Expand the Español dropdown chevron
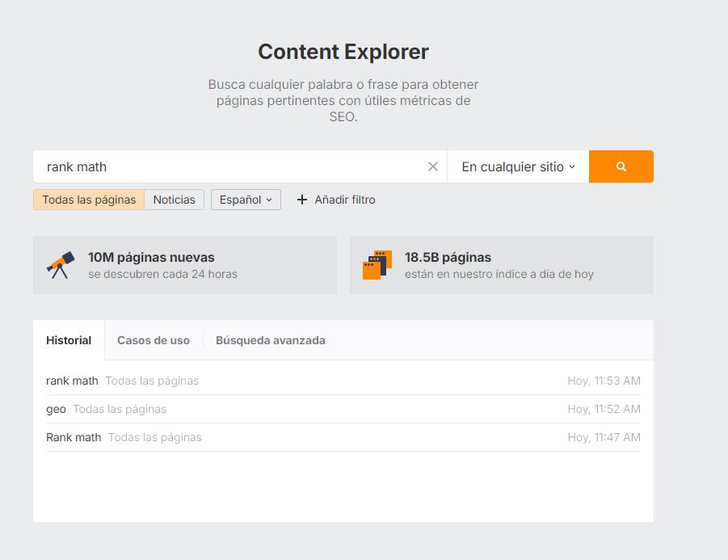 (269, 200)
